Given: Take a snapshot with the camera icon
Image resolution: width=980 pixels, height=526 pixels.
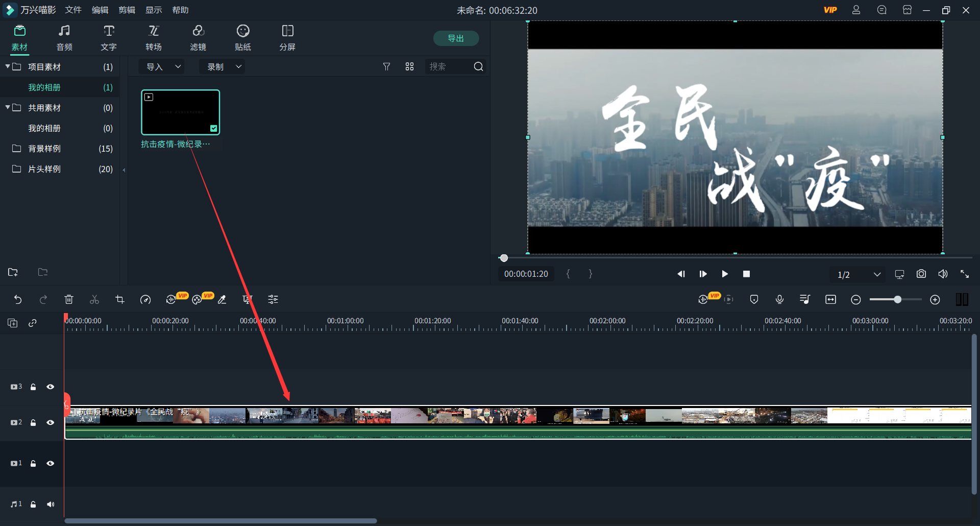Looking at the screenshot, I should [x=921, y=274].
